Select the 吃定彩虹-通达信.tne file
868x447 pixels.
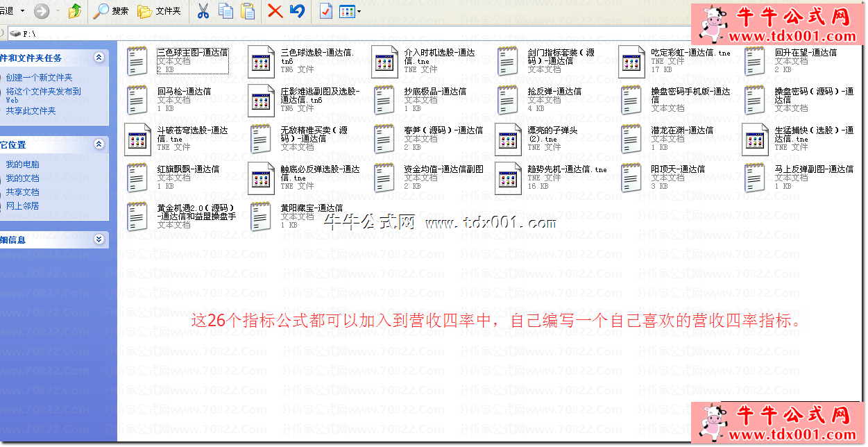pyautogui.click(x=674, y=60)
